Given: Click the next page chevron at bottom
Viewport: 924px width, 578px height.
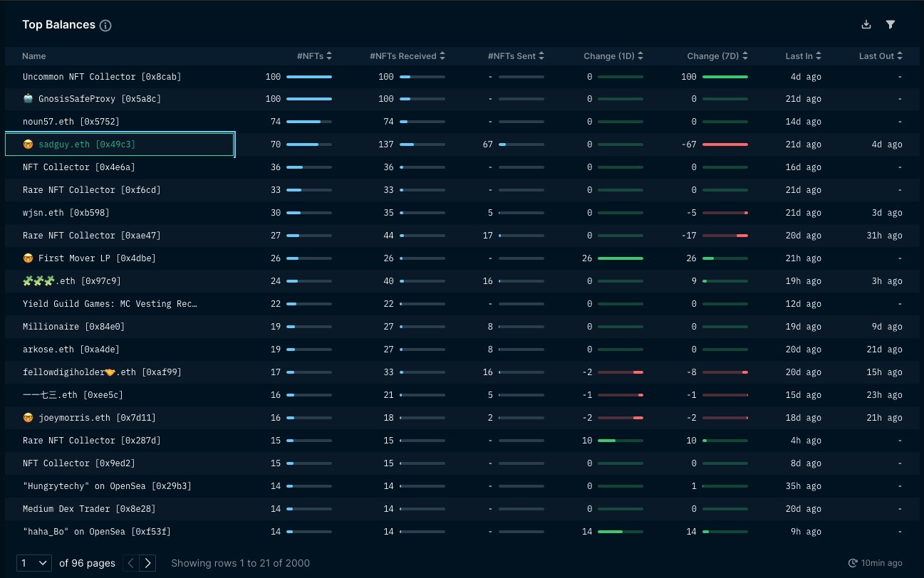Looking at the screenshot, I should tap(147, 562).
